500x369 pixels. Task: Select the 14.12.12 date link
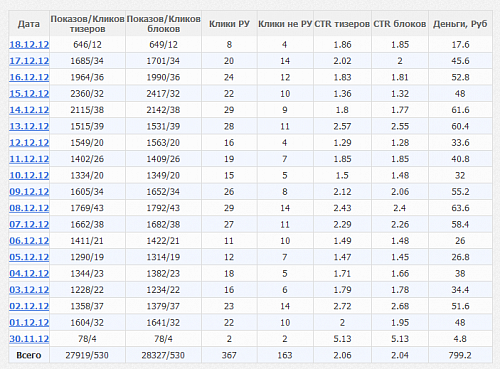point(29,110)
